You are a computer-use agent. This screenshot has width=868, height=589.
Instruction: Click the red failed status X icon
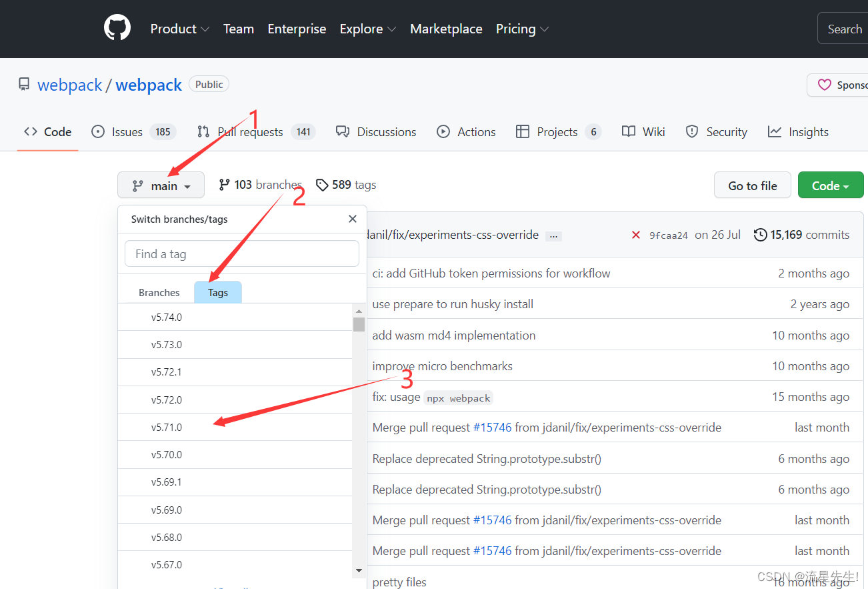[636, 235]
